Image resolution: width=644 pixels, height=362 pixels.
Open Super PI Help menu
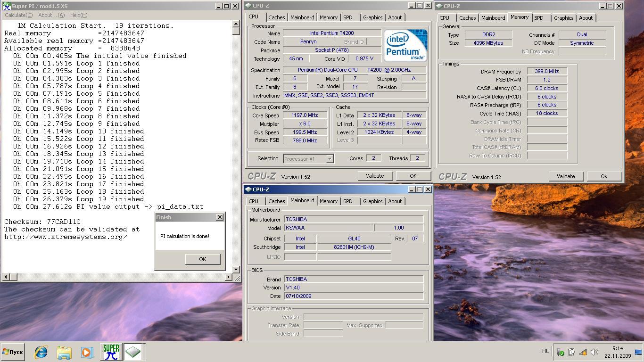[x=78, y=15]
